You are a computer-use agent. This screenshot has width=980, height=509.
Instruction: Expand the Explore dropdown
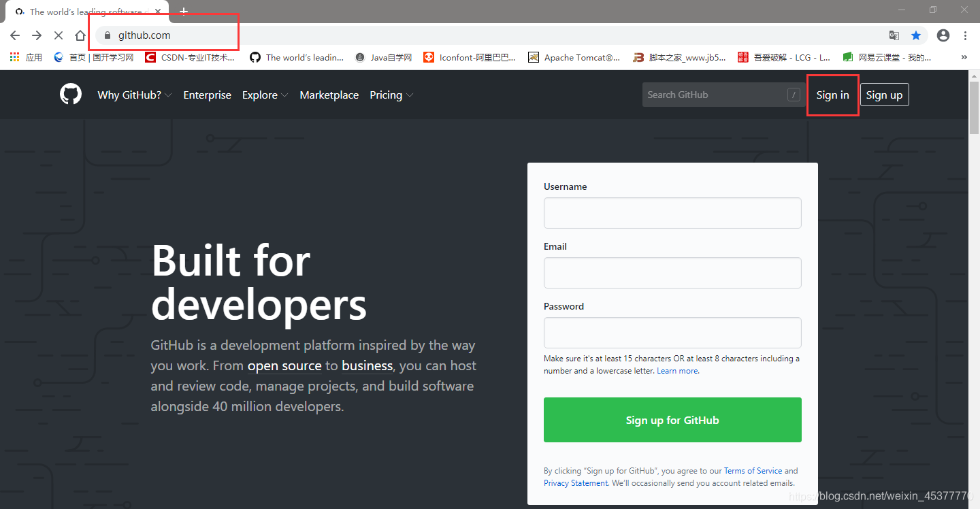(265, 95)
